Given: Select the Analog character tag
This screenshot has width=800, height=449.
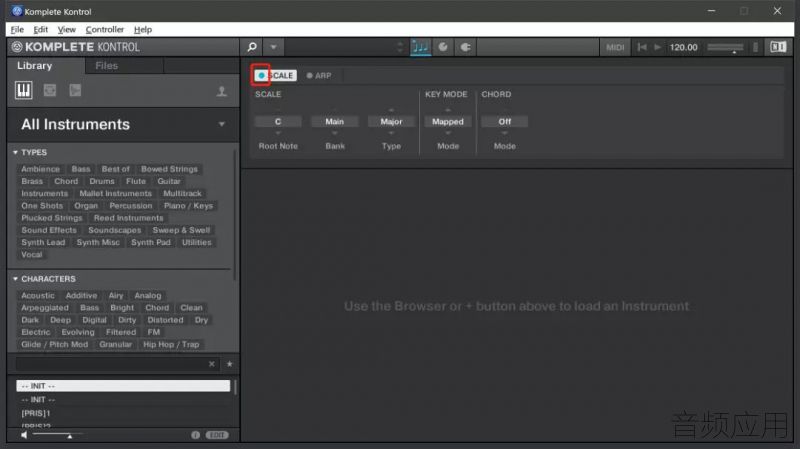Looking at the screenshot, I should point(148,295).
